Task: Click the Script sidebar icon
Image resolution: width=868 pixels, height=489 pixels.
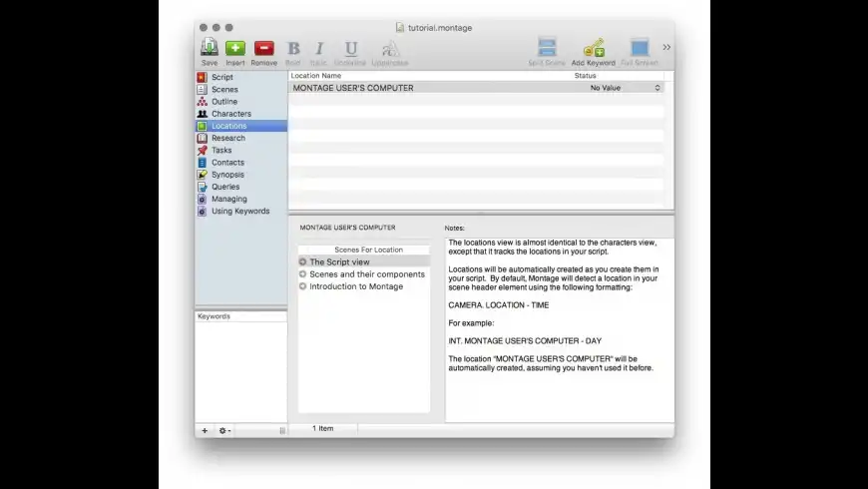Action: (203, 77)
